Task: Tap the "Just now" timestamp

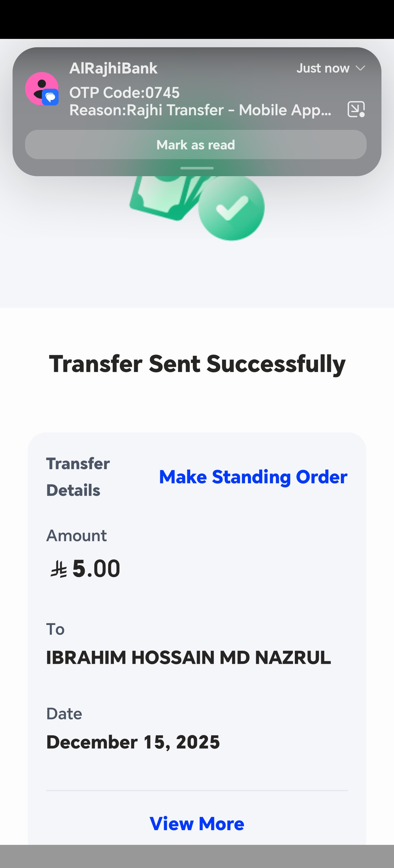Action: [323, 68]
